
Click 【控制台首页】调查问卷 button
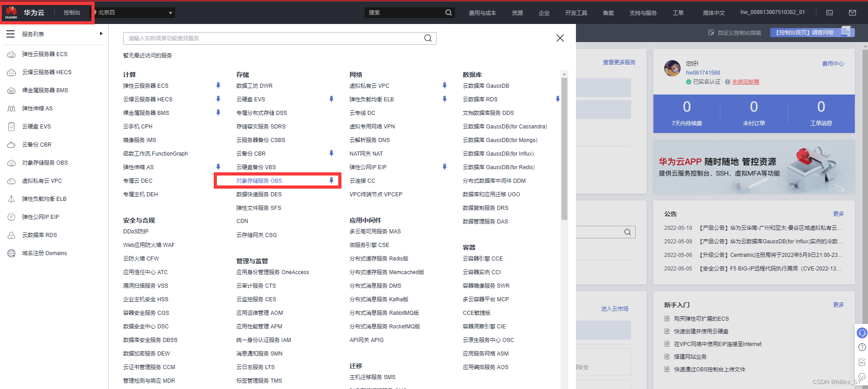(812, 32)
